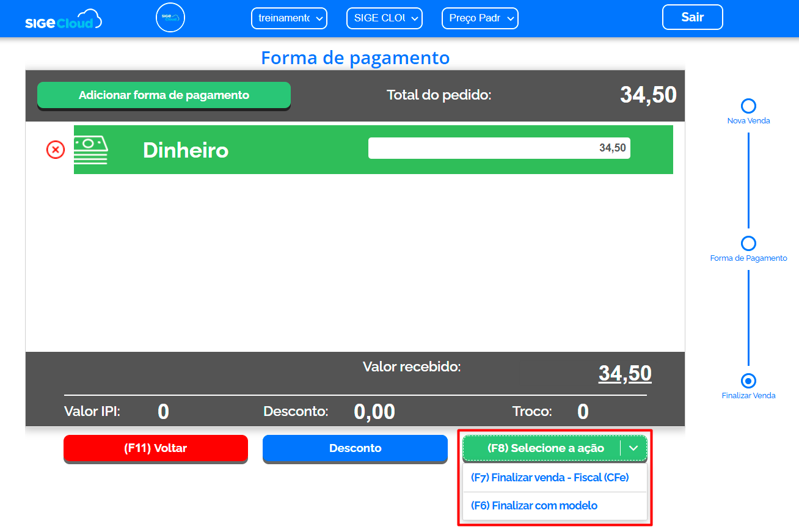Image resolution: width=799 pixels, height=532 pixels.
Task: Click the blue Desconto button
Action: point(355,448)
